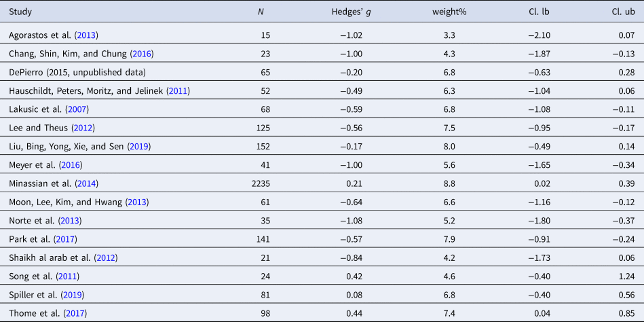Follow the 2011 link for Hauschildt, Peters, Moritz, and Jelinek
The image size is (644, 322).
tap(178, 90)
